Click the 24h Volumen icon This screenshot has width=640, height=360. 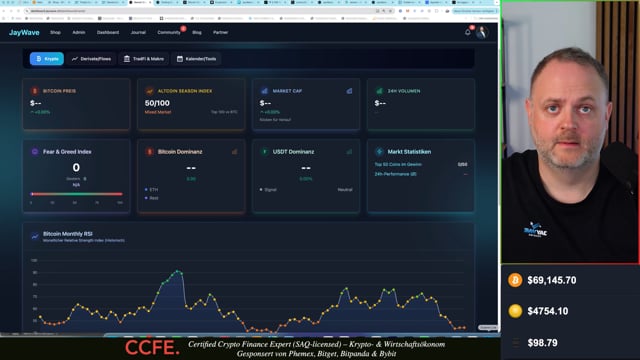coord(379,91)
